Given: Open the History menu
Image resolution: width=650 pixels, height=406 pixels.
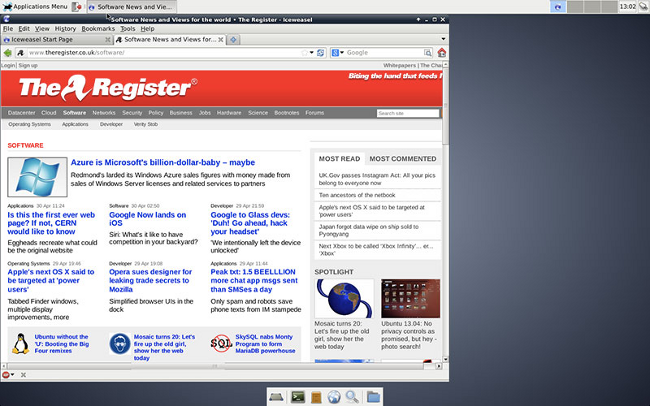Looking at the screenshot, I should [65, 29].
